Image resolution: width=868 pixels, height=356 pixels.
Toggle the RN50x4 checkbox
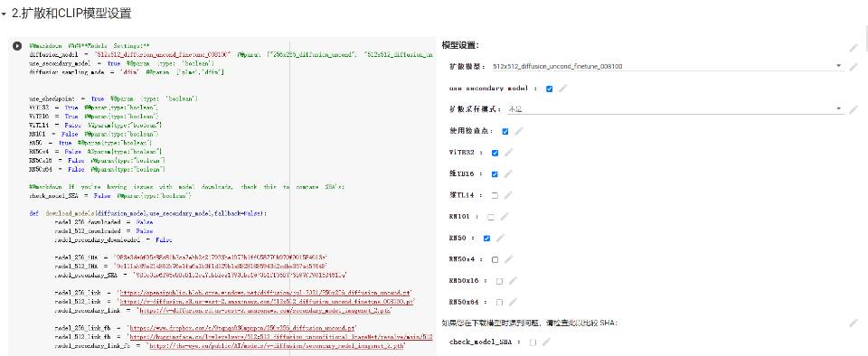coord(495,260)
